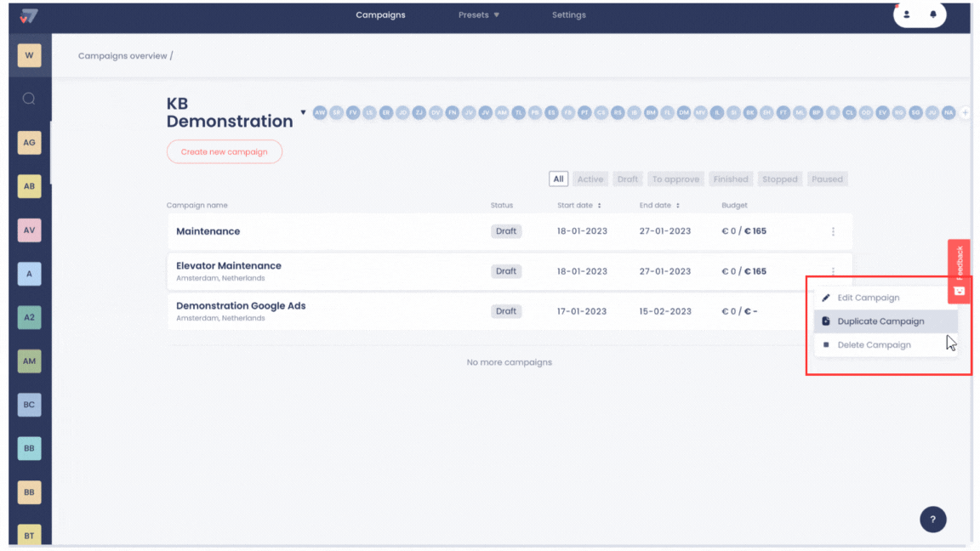This screenshot has width=980, height=551.
Task: Sort campaigns by Start date
Action: (578, 206)
